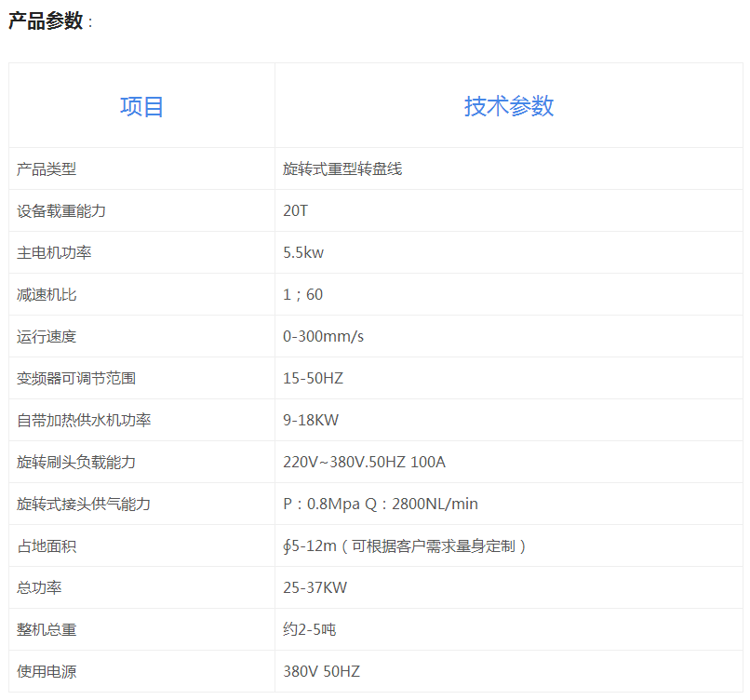Click the 25-37KW total power value
The image size is (750, 700).
315,588
